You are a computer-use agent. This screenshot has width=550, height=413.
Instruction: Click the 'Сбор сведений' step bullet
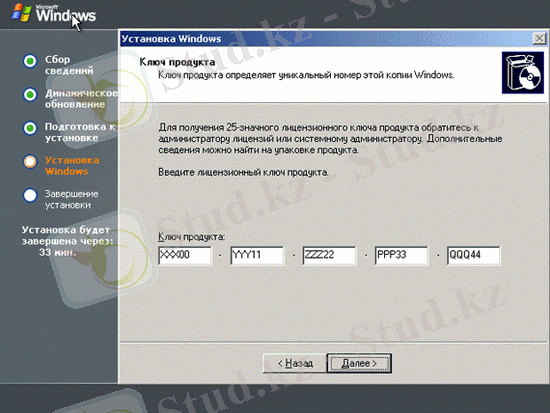point(30,61)
